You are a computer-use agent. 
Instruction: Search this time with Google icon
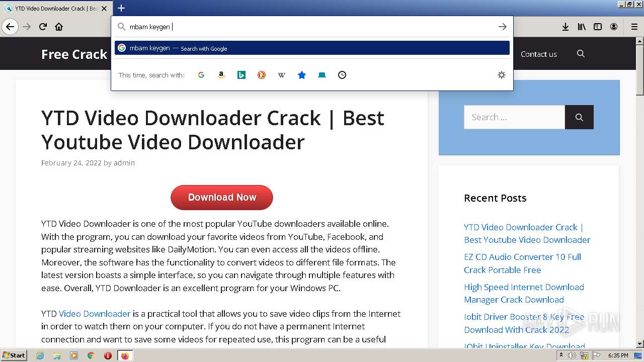click(201, 75)
